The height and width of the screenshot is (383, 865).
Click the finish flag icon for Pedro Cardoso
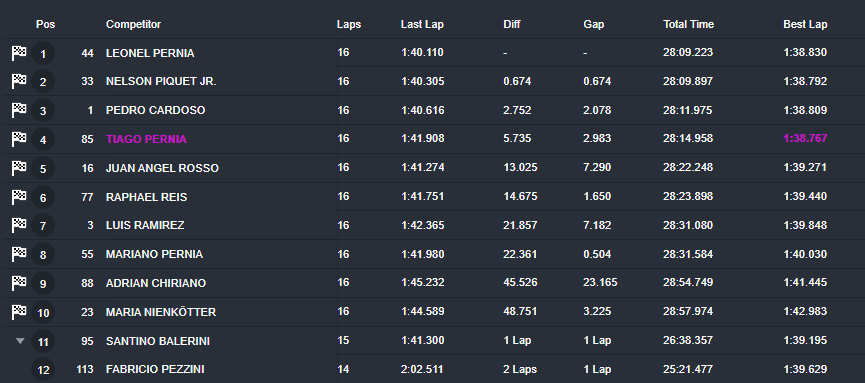click(19, 110)
